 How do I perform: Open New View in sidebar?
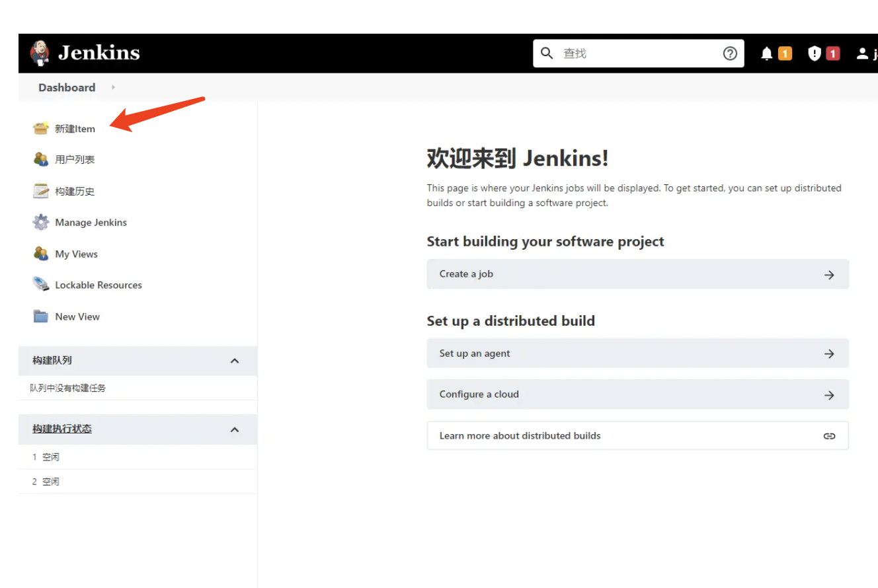click(x=77, y=317)
